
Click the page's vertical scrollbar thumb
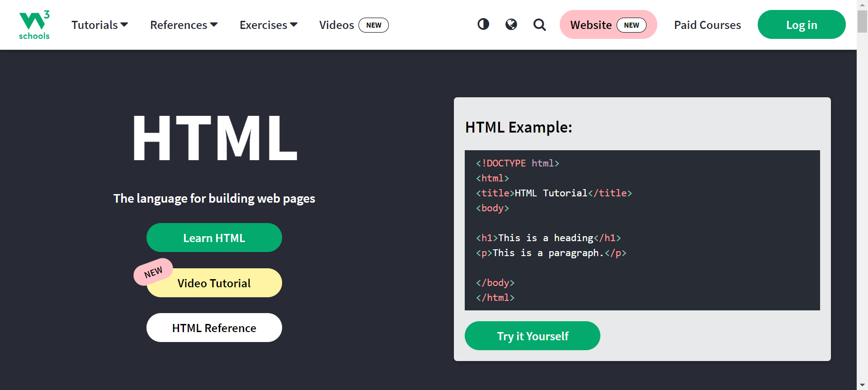pyautogui.click(x=863, y=21)
